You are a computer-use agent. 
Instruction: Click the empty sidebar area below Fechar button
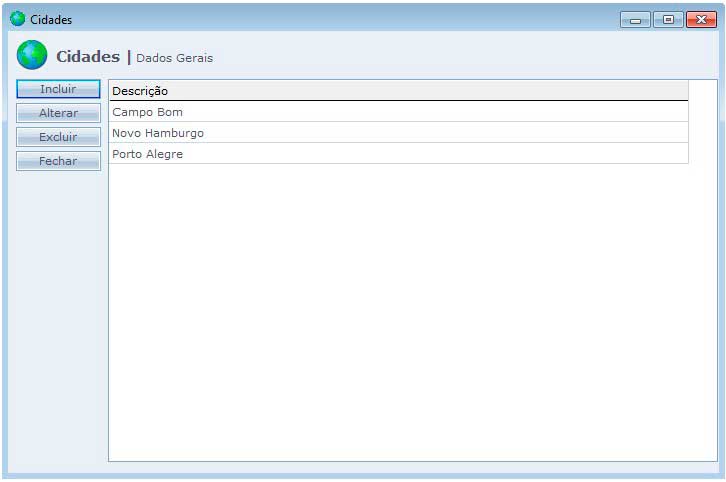[x=58, y=310]
